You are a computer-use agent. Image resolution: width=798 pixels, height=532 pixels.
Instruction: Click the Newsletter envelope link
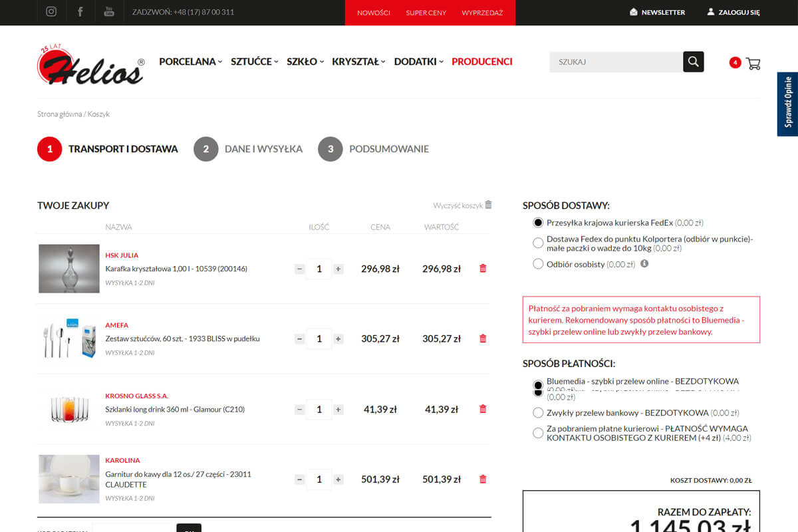click(657, 12)
